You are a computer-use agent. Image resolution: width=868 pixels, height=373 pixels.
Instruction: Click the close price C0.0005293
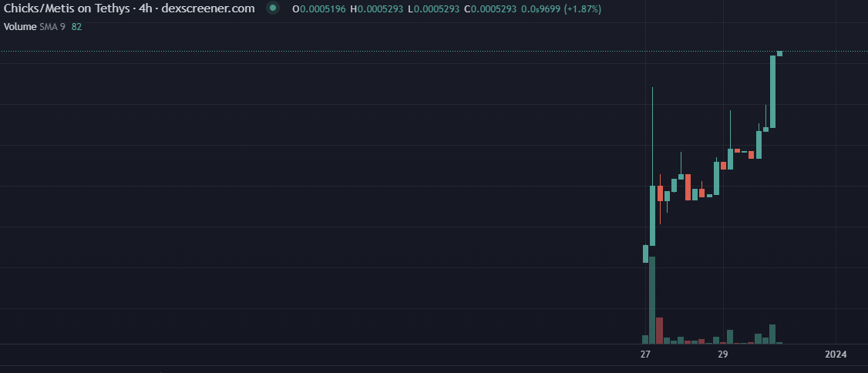click(x=490, y=8)
